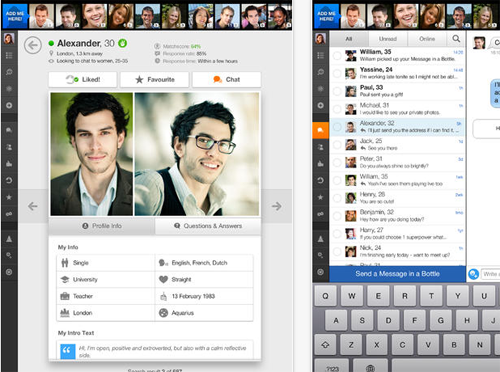Open the thumbs-up icon in right screen sidebar

320,163
